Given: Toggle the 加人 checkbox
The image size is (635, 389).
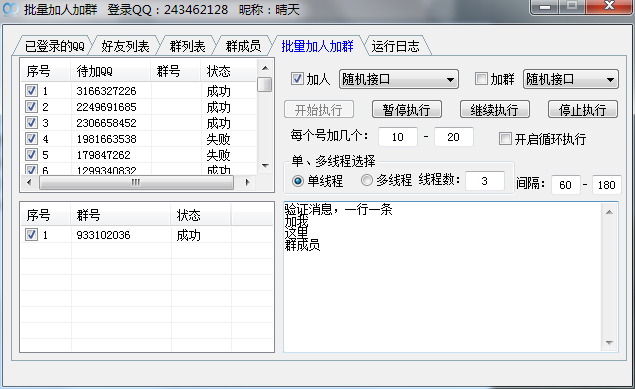Looking at the screenshot, I should [x=297, y=78].
